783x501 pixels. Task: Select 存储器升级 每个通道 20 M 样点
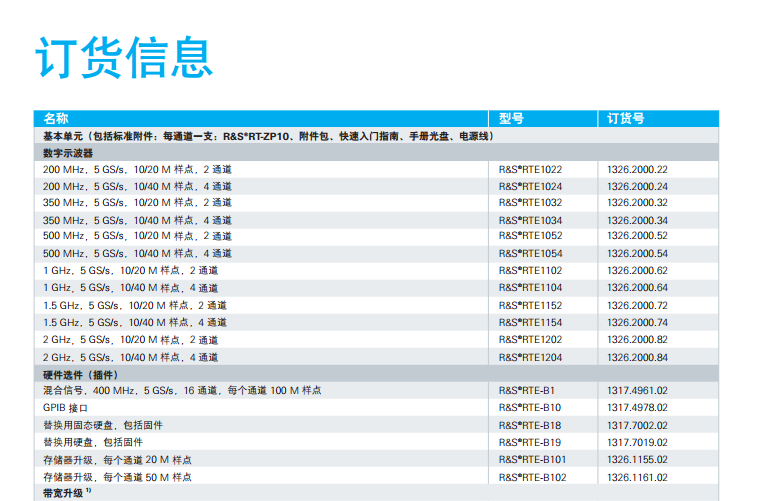pyautogui.click(x=117, y=460)
